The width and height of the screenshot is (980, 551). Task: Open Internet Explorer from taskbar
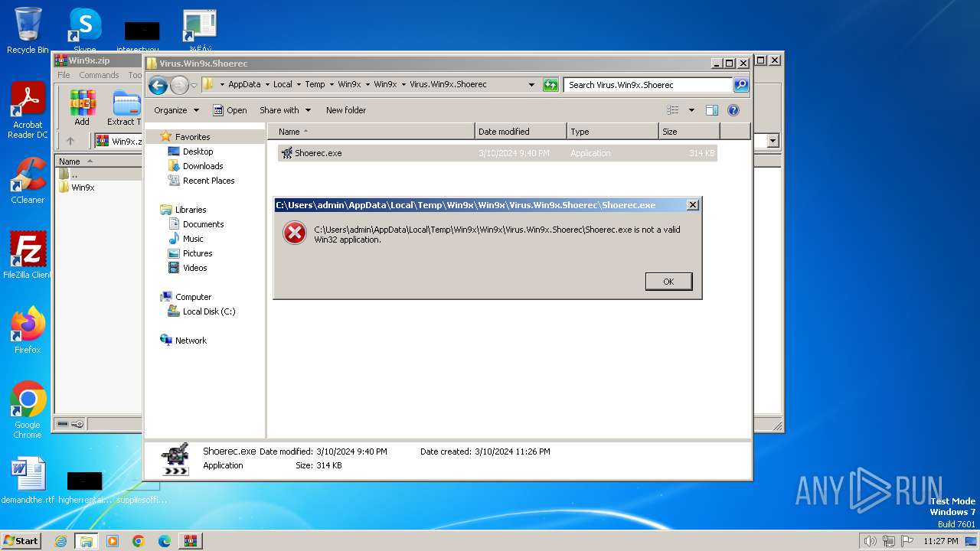(x=60, y=541)
